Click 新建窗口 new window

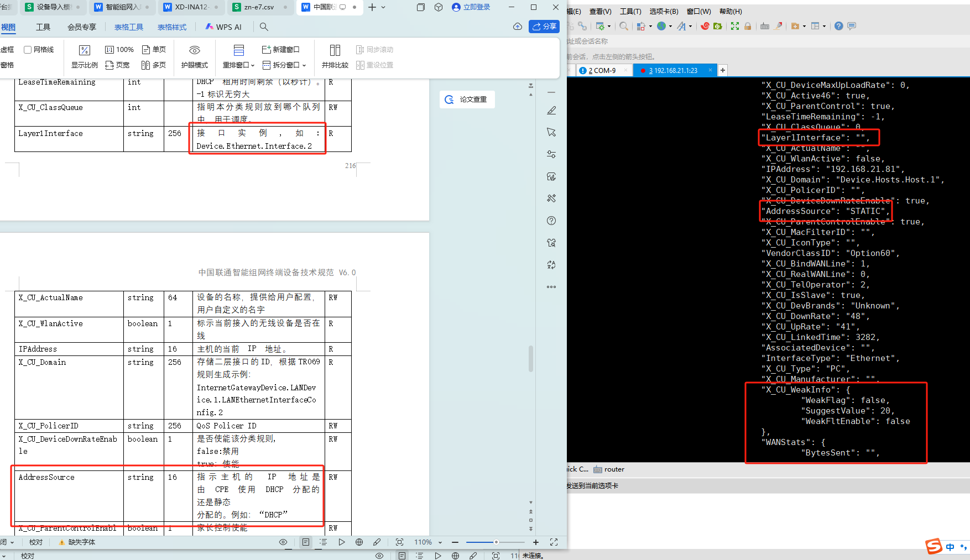coord(280,50)
